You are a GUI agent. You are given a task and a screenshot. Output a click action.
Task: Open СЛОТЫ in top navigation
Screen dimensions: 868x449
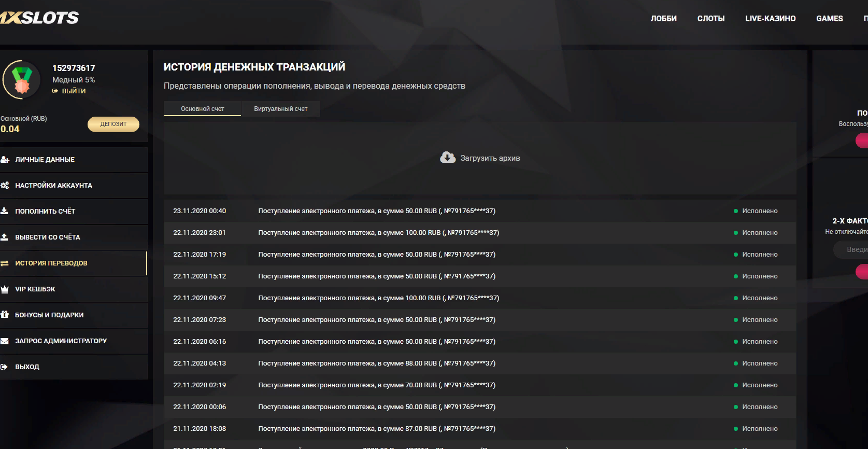711,19
